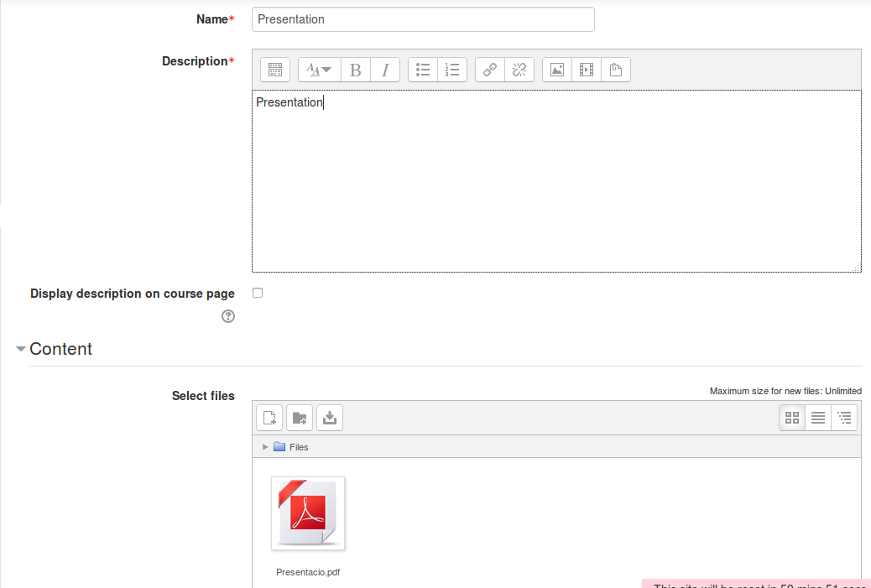Insert an ordered numbered list
The width and height of the screenshot is (871, 588).
pos(452,70)
